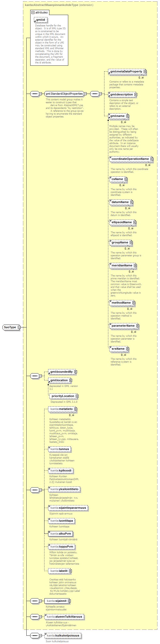Click kanta:AbstractMaanpinnankohdeType header label
The width and height of the screenshot is (160, 644).
point(51,5)
